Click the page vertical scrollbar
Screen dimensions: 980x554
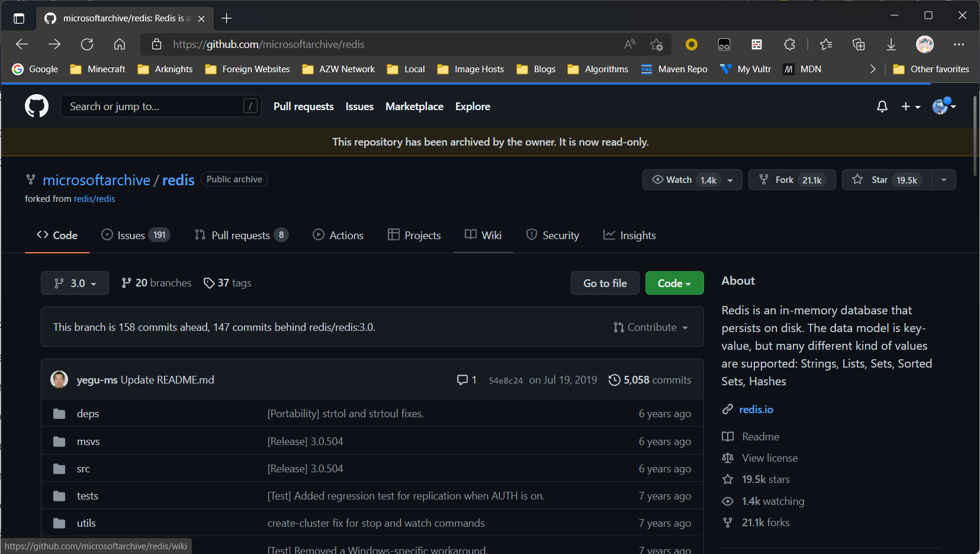point(975,136)
